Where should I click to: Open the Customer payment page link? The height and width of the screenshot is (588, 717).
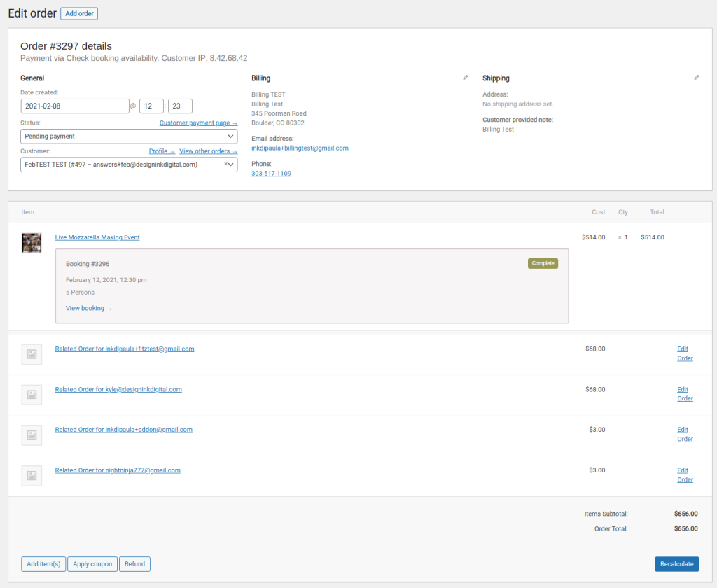pyautogui.click(x=199, y=122)
